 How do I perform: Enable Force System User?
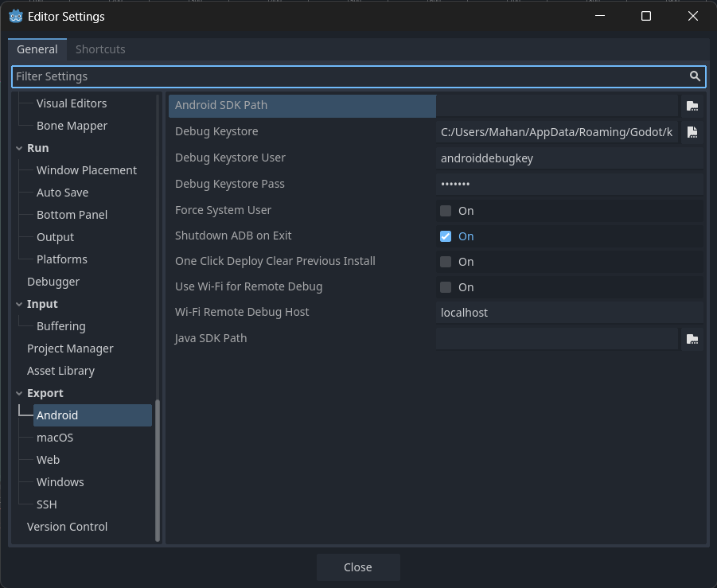[x=445, y=210]
